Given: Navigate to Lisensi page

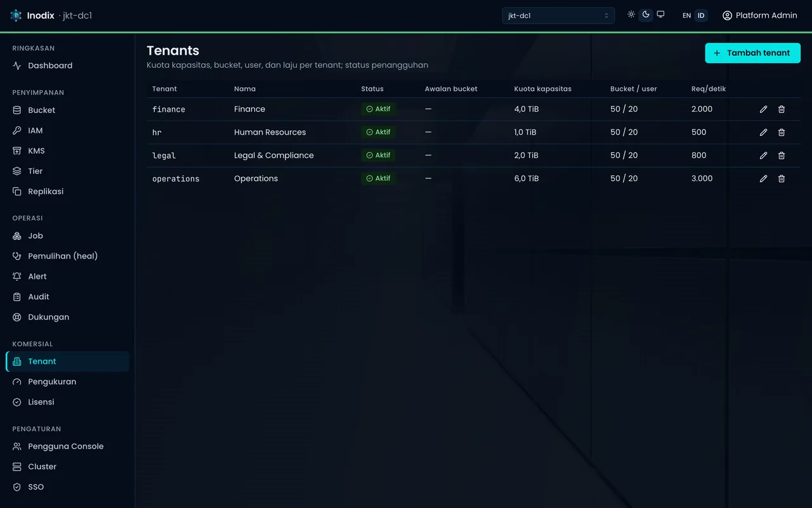Looking at the screenshot, I should point(67,402).
